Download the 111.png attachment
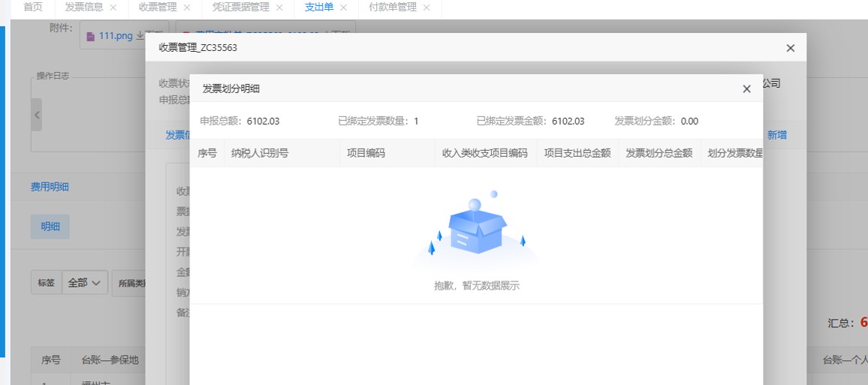868x385 pixels. pyautogui.click(x=140, y=35)
